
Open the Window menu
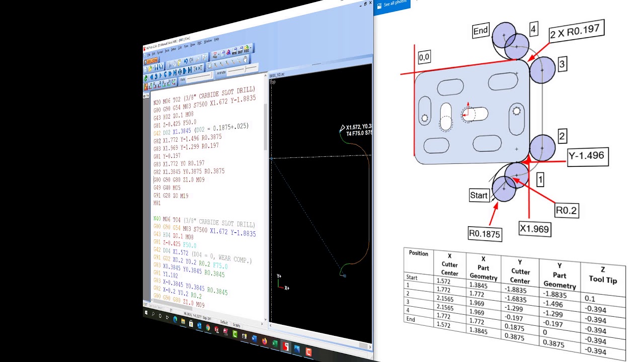[208, 41]
